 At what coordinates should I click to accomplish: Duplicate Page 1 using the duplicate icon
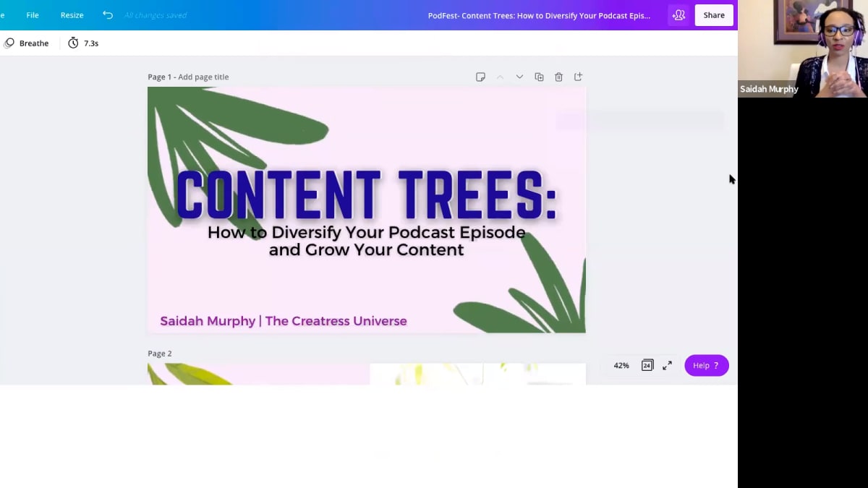[539, 77]
